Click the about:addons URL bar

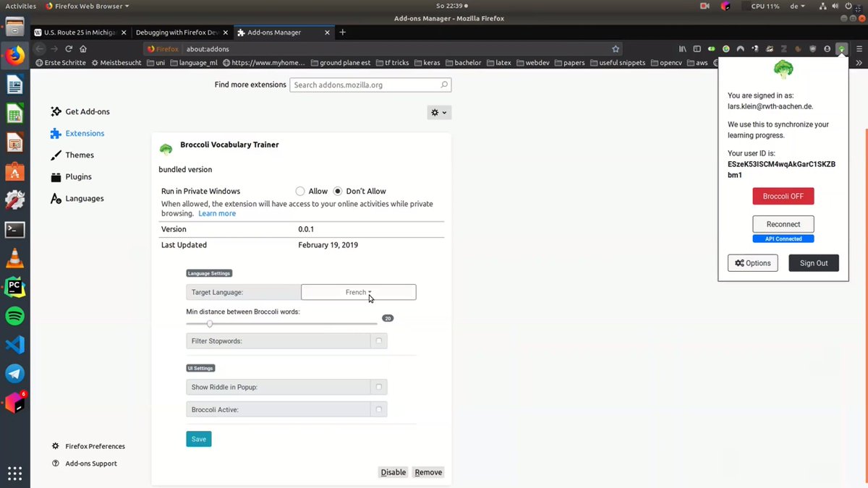[x=383, y=49]
